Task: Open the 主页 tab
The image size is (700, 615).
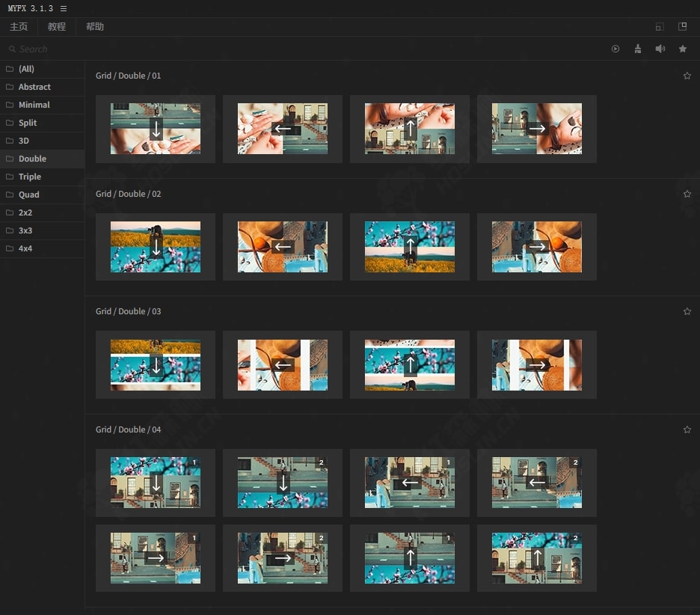Action: point(19,27)
